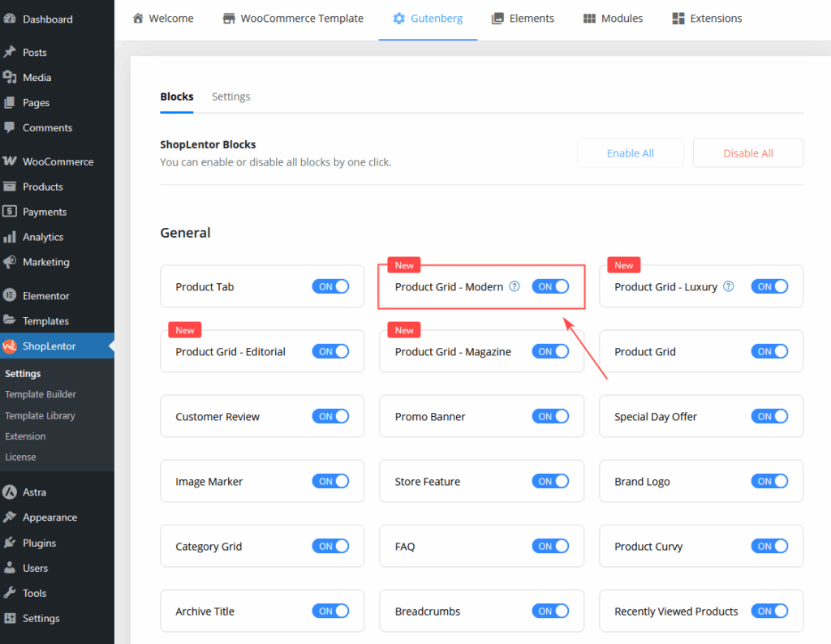The height and width of the screenshot is (644, 831).
Task: Open the WooCommerce Template tab
Action: 293,18
